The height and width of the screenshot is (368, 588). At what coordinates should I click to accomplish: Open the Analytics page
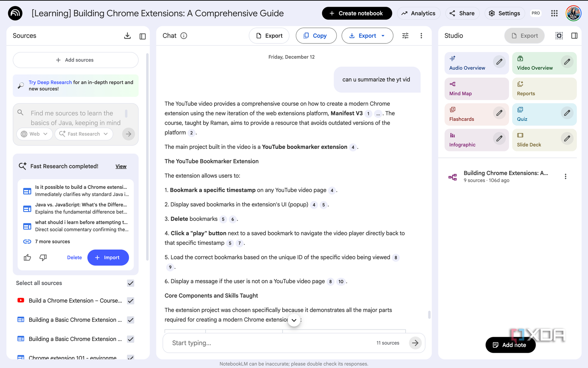pyautogui.click(x=418, y=13)
